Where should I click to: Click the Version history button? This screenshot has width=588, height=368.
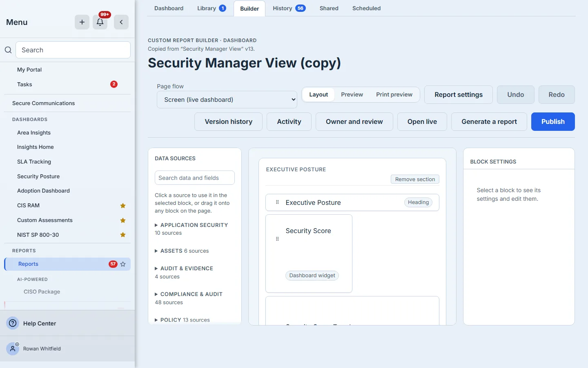[x=228, y=121]
